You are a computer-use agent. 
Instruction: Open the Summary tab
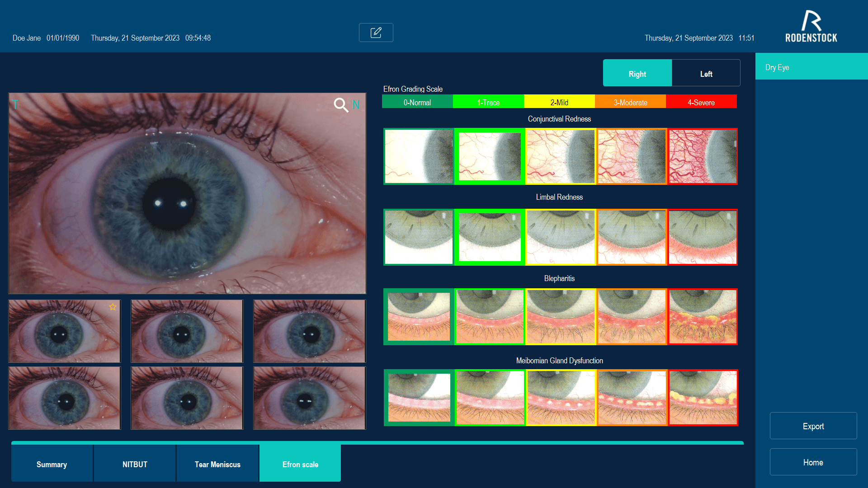(52, 464)
